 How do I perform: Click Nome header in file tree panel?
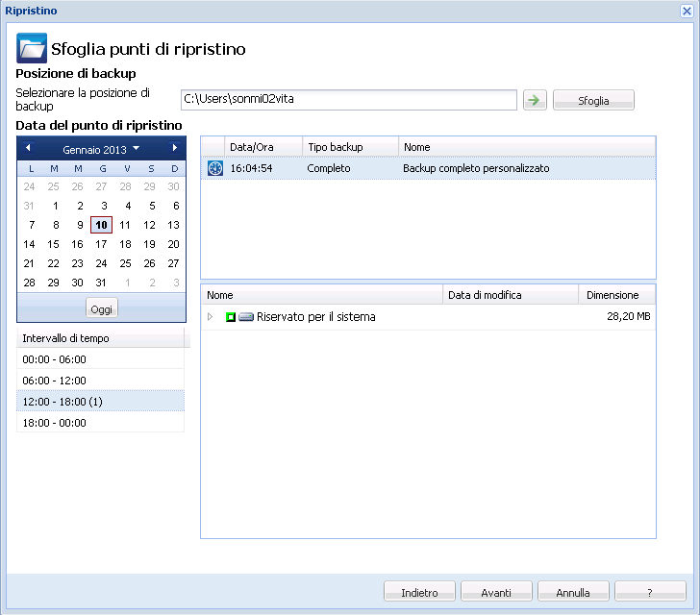(x=322, y=295)
